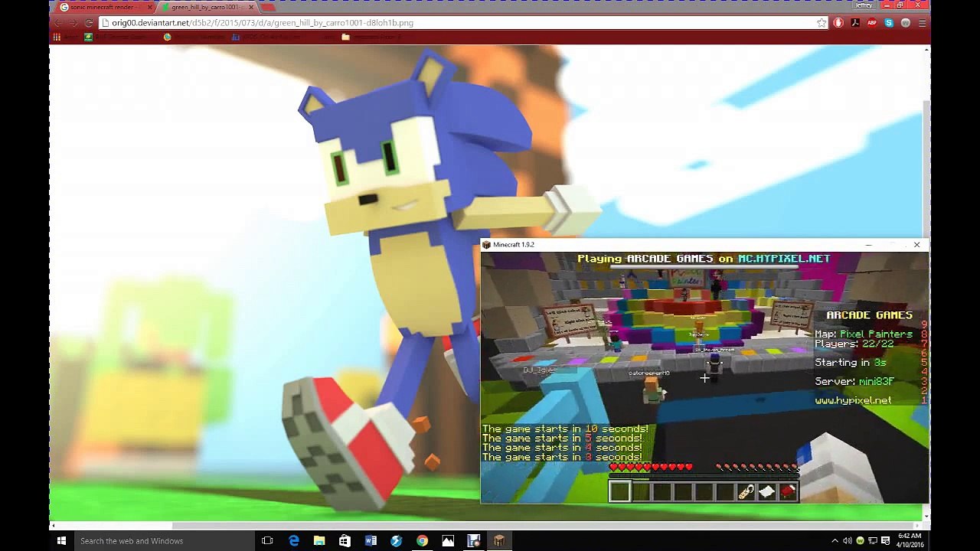Reload the page in Chrome
The height and width of the screenshot is (551, 980).
89,23
